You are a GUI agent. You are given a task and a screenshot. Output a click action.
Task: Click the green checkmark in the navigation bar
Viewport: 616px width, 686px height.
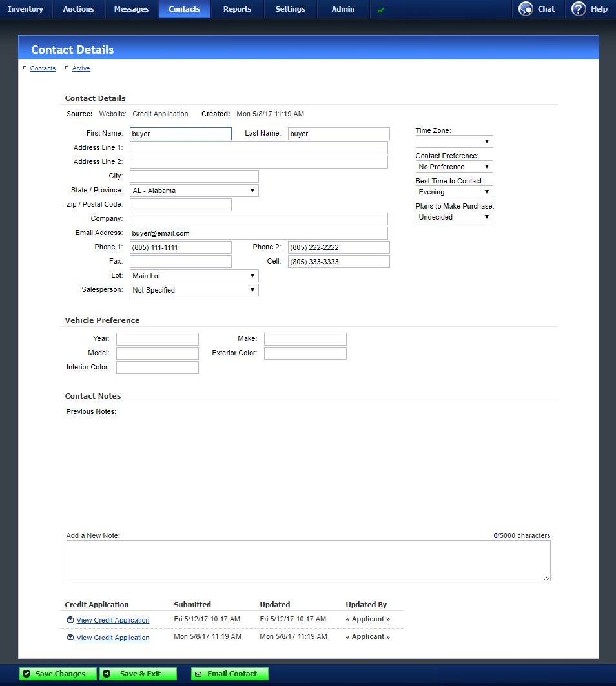click(380, 9)
